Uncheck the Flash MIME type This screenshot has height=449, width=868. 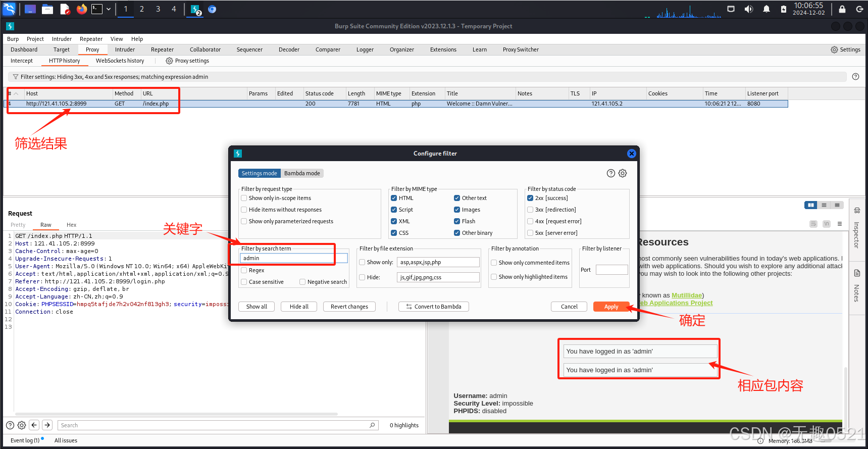[457, 221]
